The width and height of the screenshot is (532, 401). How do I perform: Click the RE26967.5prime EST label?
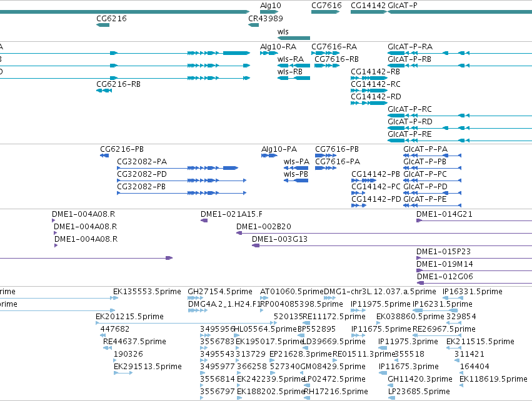pyautogui.click(x=444, y=329)
